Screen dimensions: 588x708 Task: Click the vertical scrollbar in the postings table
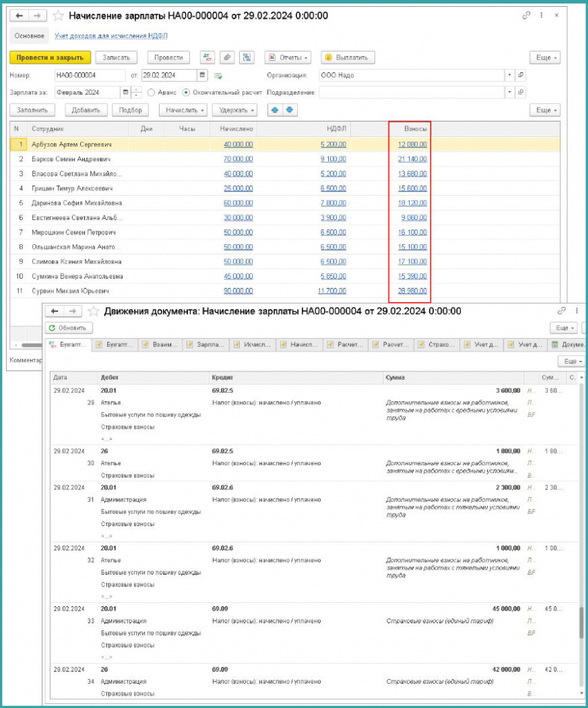point(581,623)
